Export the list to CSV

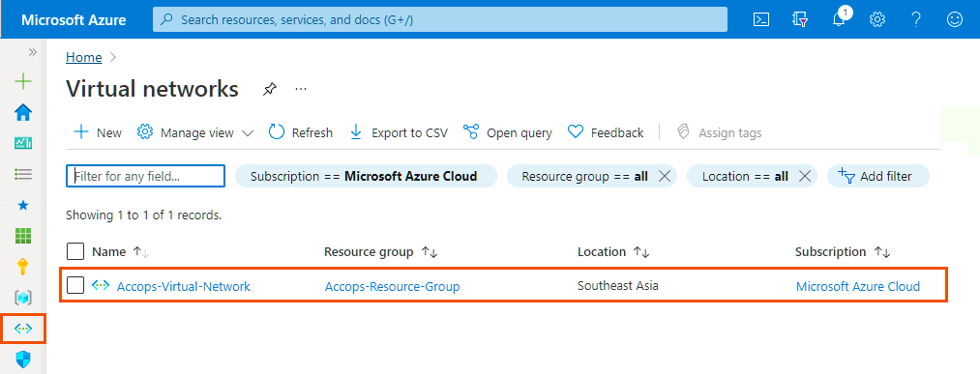pos(399,132)
